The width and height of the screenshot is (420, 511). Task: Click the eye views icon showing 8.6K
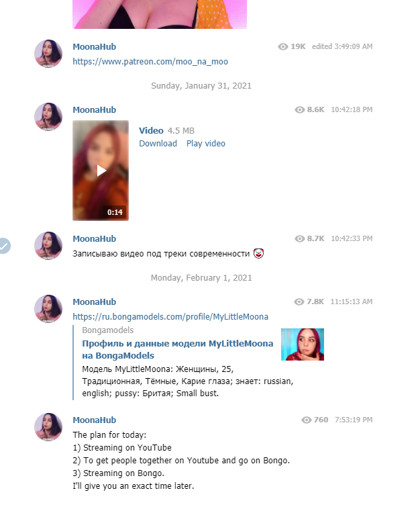299,110
